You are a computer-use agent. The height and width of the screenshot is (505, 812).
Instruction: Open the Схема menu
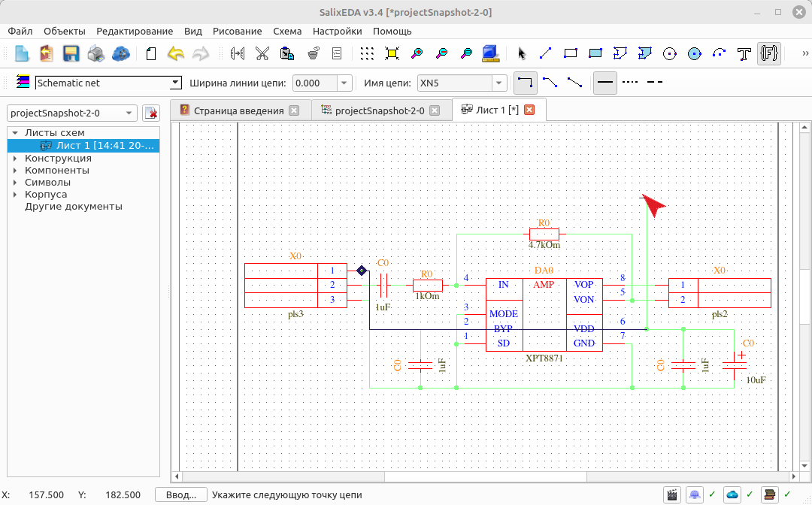[x=287, y=31]
